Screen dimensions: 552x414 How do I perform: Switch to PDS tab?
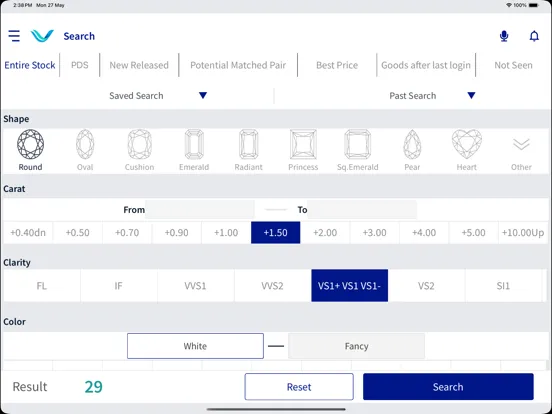(80, 65)
